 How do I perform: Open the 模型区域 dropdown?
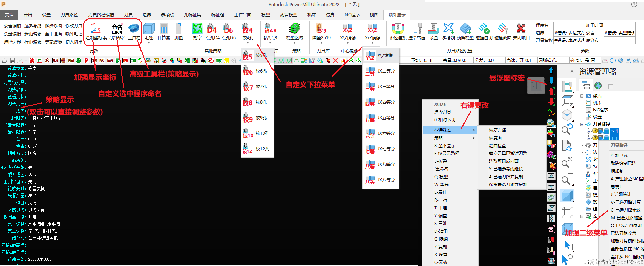tap(294, 43)
